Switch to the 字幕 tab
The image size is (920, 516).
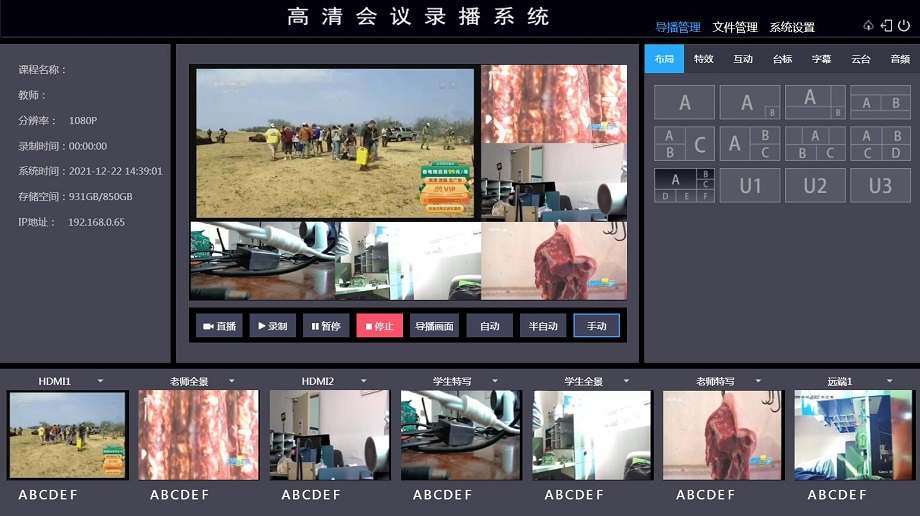pyautogui.click(x=821, y=59)
